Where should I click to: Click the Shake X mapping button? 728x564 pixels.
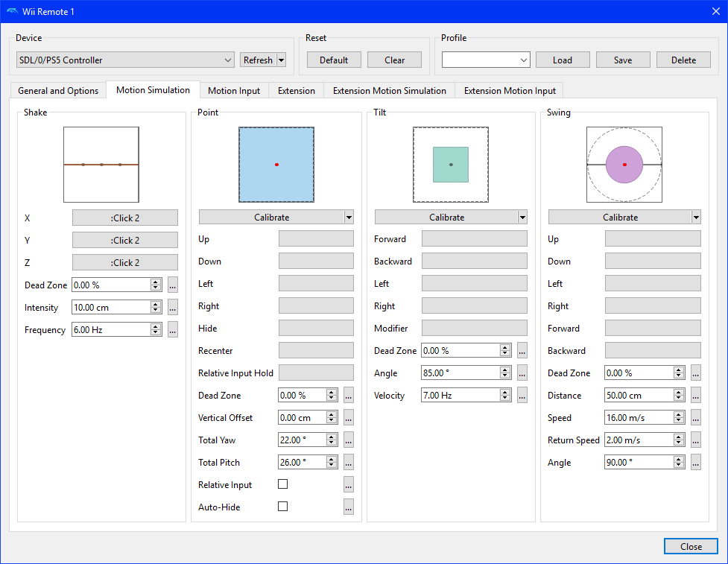pyautogui.click(x=125, y=218)
